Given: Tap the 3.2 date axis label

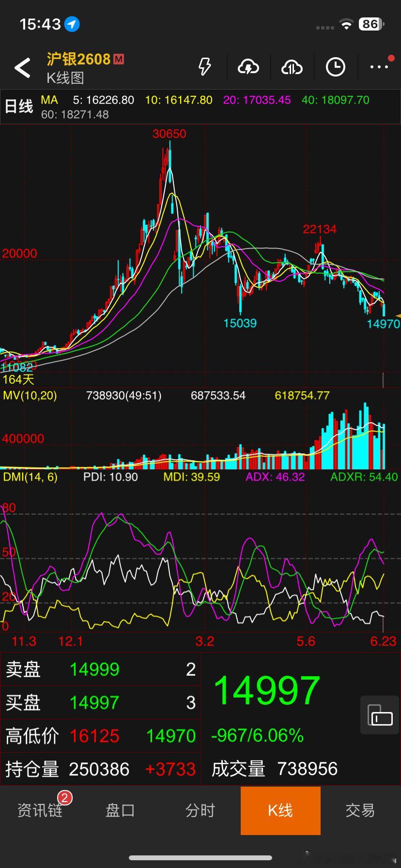Looking at the screenshot, I should [x=205, y=641].
